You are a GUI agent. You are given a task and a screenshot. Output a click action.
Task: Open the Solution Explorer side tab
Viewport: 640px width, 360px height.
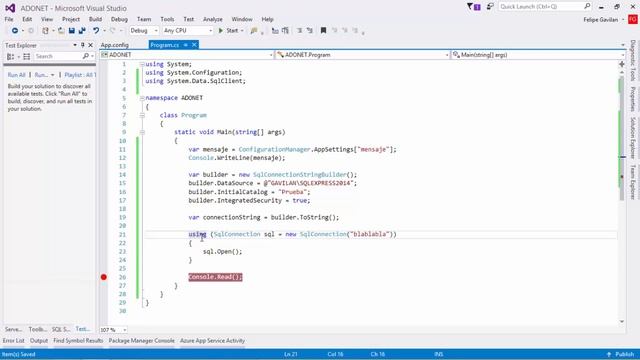633,138
